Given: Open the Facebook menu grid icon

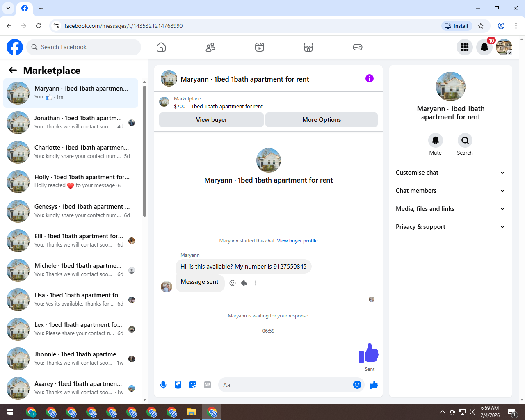Looking at the screenshot, I should [465, 47].
